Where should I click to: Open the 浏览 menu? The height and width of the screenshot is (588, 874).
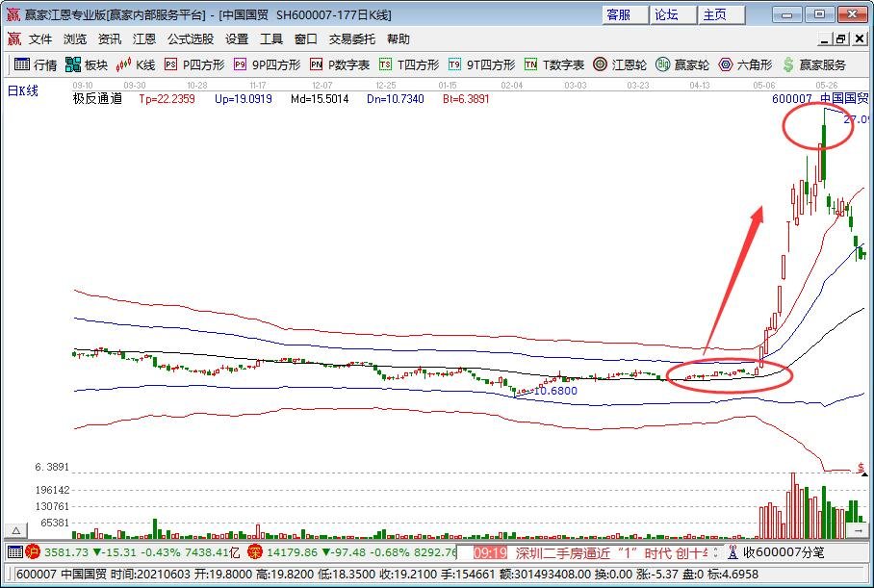[x=75, y=39]
